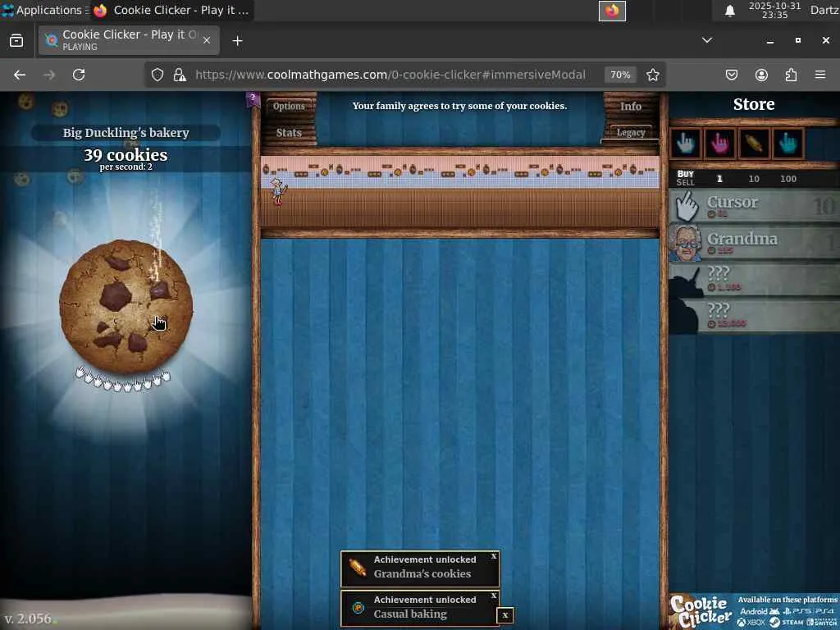Open the browser extensions puzzle icon
The height and width of the screenshot is (630, 840).
(x=791, y=75)
